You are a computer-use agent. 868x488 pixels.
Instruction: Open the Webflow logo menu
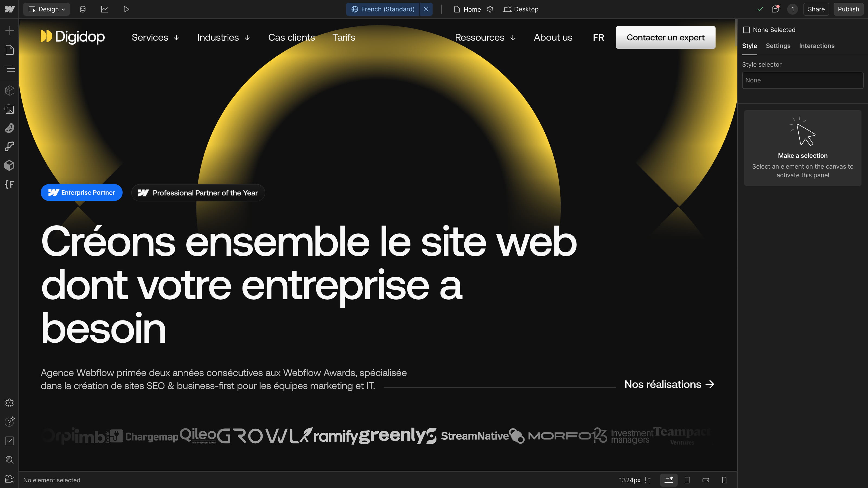pyautogui.click(x=9, y=9)
